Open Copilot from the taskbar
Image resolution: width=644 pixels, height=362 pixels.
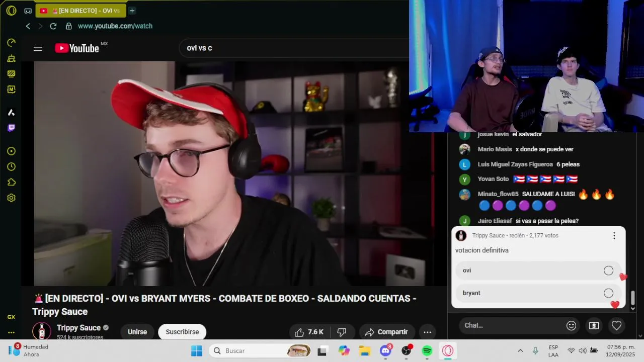344,350
